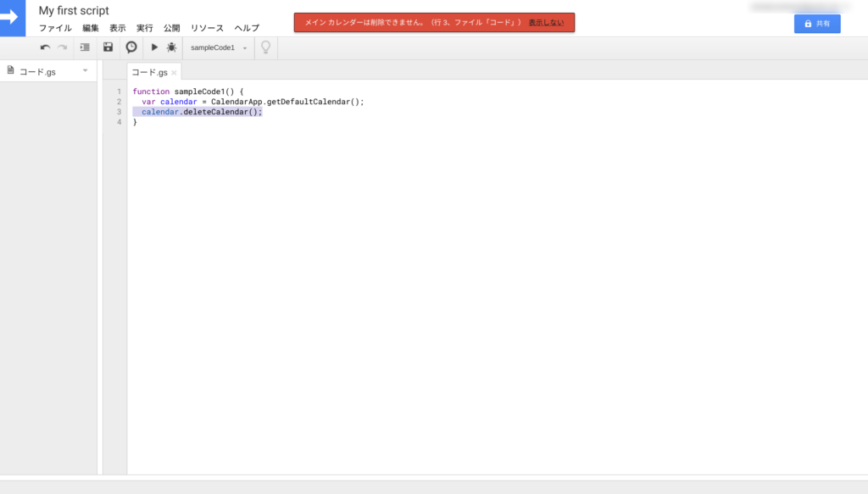868x494 pixels.
Task: Save the script with floppy disk icon
Action: [108, 47]
